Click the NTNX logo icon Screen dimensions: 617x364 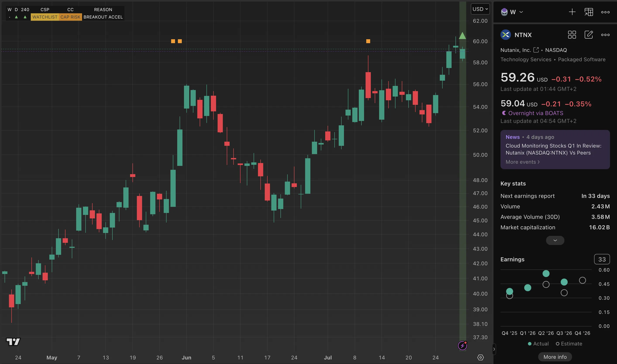pyautogui.click(x=505, y=35)
